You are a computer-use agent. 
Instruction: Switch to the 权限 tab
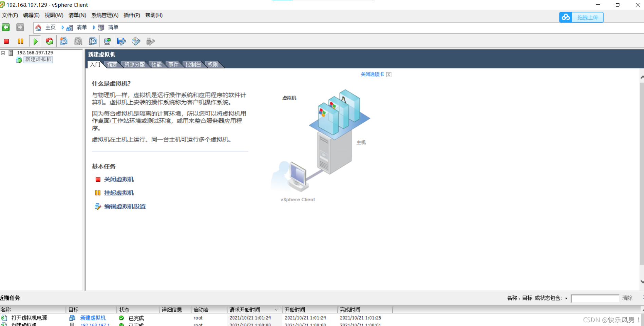pyautogui.click(x=213, y=64)
